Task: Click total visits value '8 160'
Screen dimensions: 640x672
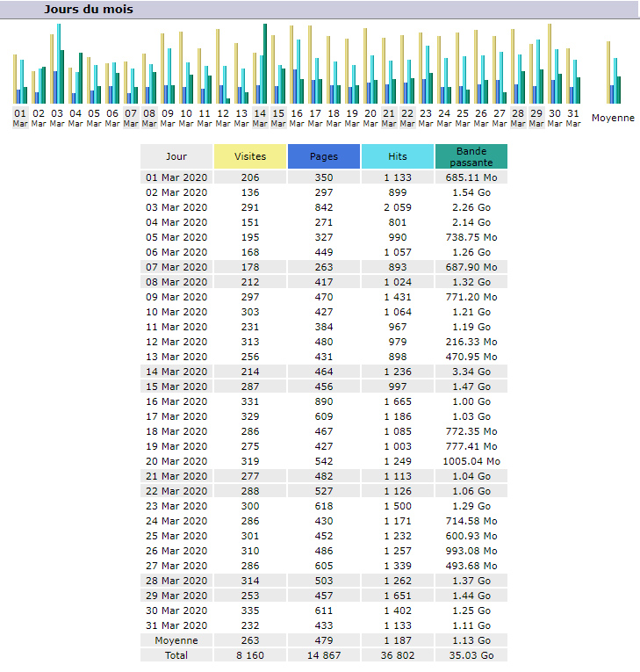Action: pyautogui.click(x=250, y=655)
